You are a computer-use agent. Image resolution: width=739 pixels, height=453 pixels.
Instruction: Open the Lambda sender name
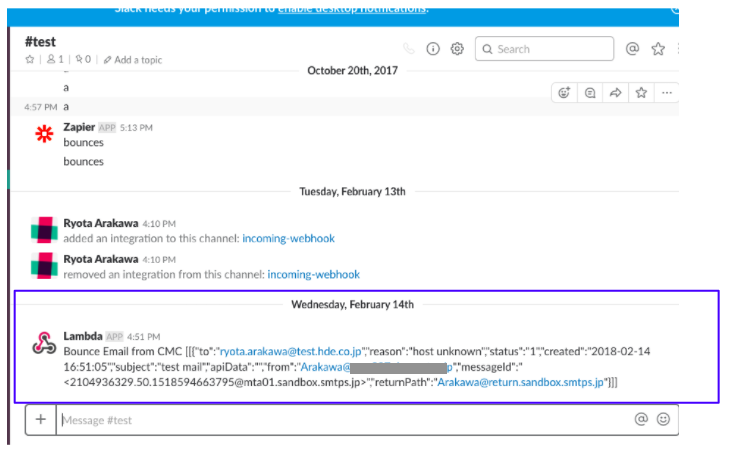83,336
